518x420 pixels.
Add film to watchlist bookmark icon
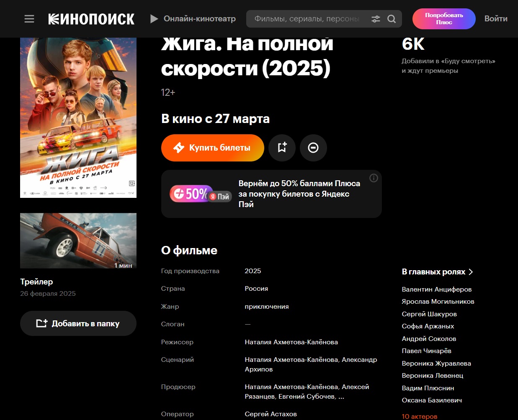click(282, 148)
